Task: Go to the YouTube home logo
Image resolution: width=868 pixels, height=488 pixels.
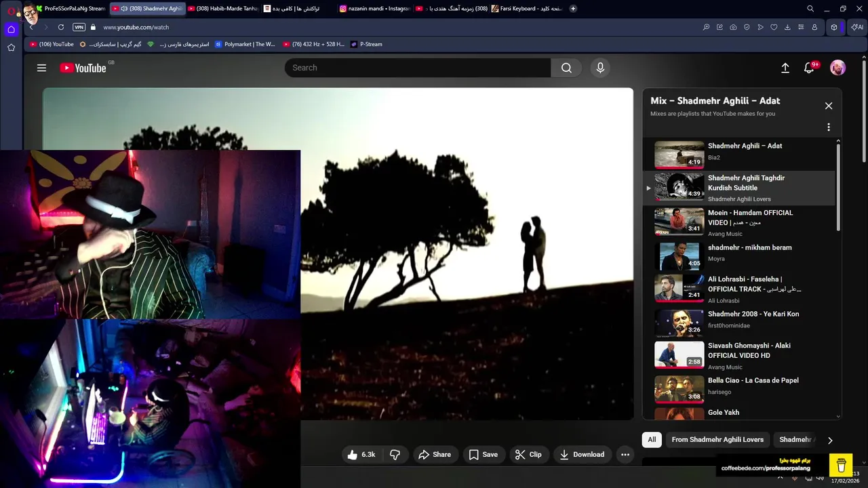Action: [x=83, y=68]
